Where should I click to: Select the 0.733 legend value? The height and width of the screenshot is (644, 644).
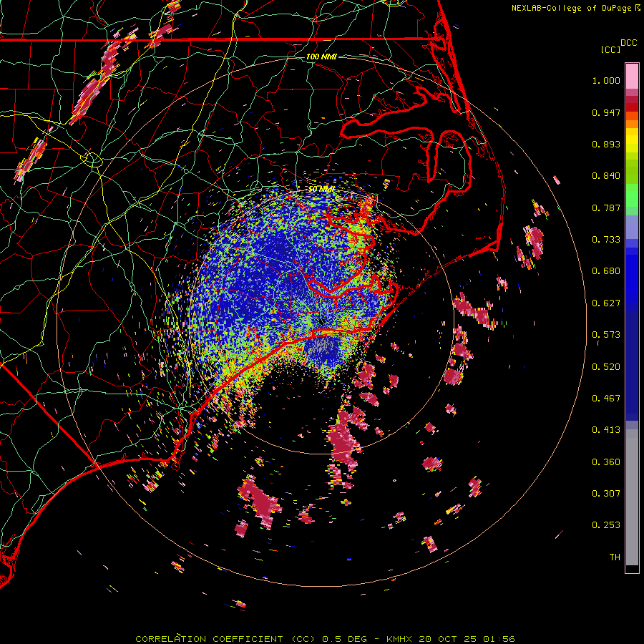pos(606,240)
